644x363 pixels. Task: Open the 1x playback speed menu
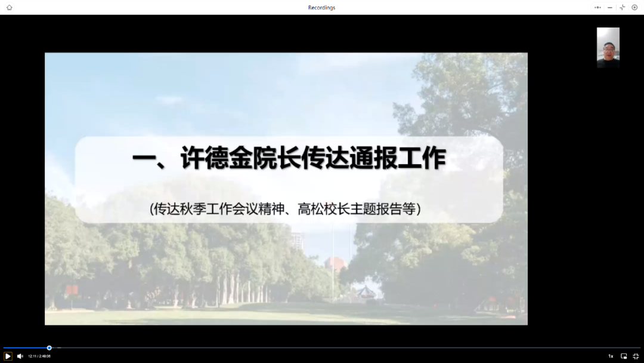tap(611, 356)
